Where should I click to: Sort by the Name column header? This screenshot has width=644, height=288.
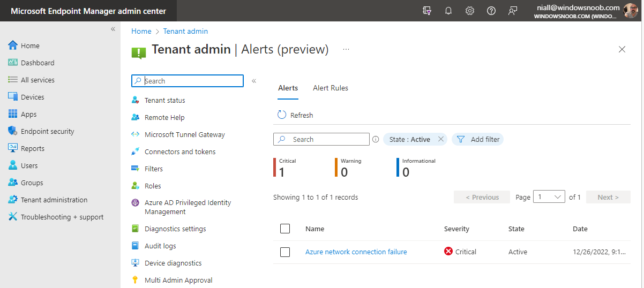pyautogui.click(x=315, y=229)
